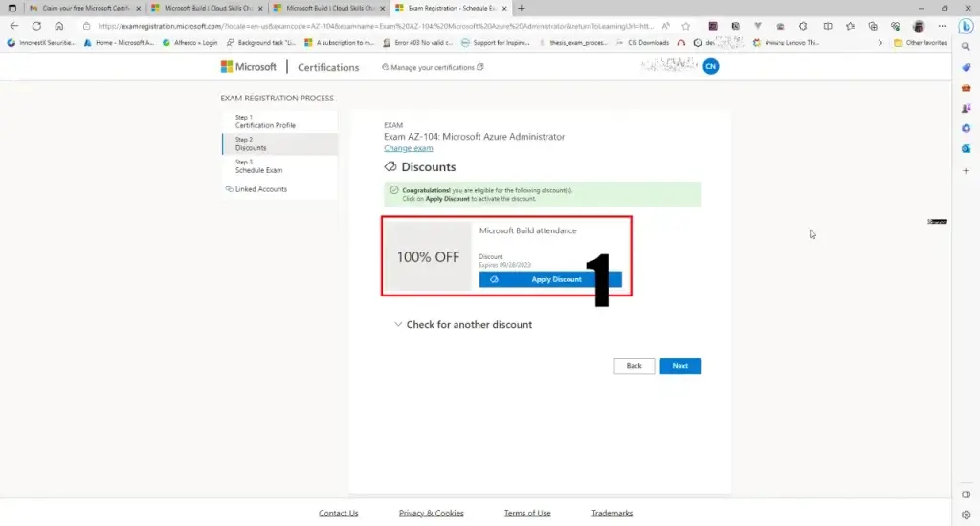Click the Certifications header link
Viewport: 980px width, 526px height.
(x=328, y=67)
